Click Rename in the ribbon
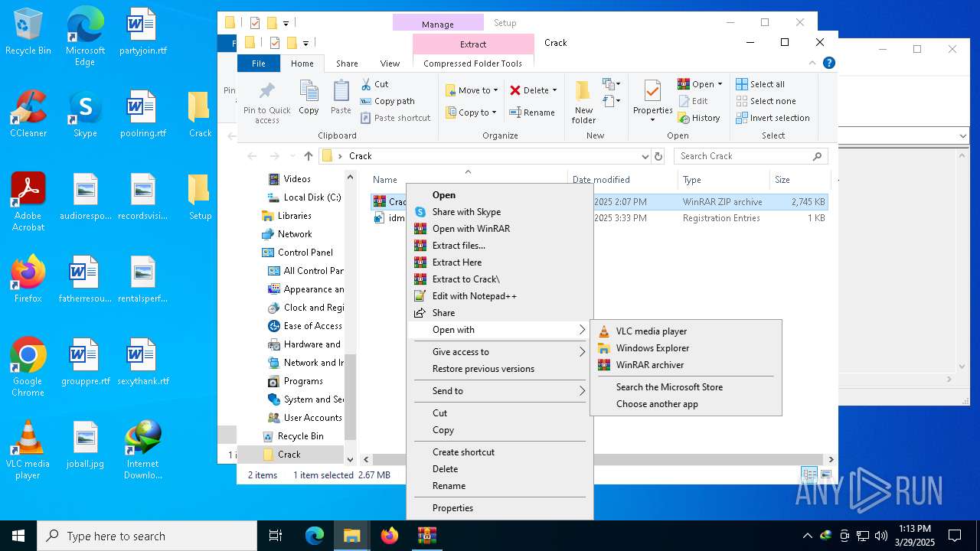The image size is (980, 551). pos(533,112)
